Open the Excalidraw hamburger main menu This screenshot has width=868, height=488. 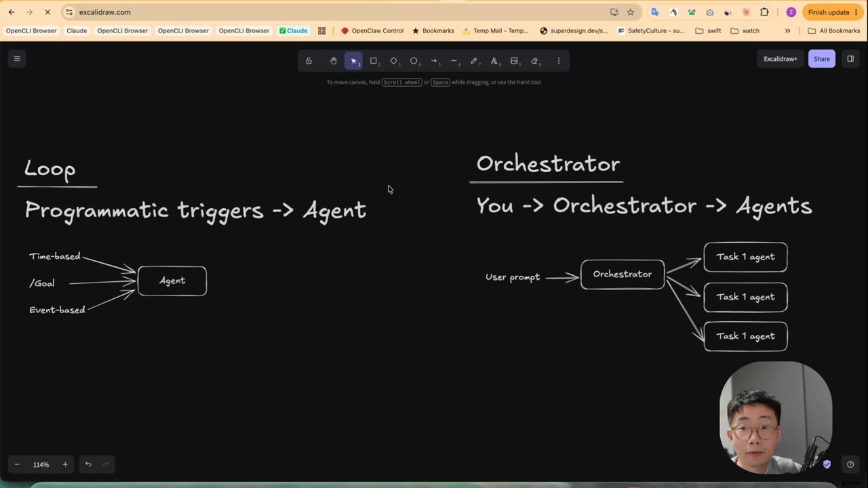coord(17,59)
